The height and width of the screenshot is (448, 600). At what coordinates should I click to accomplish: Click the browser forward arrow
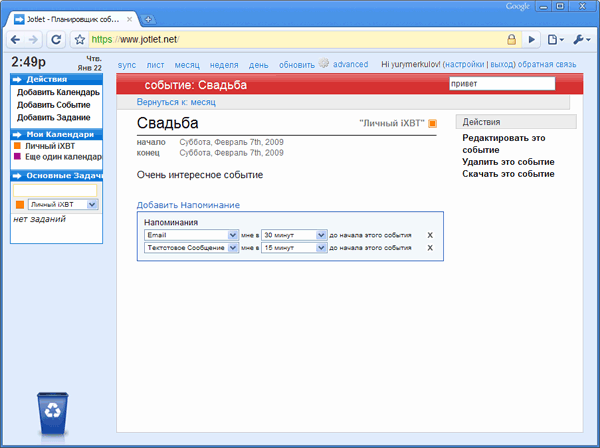pyautogui.click(x=34, y=39)
